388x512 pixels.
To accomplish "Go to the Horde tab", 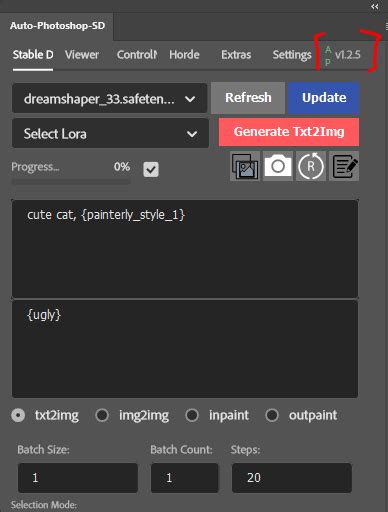I will [184, 55].
